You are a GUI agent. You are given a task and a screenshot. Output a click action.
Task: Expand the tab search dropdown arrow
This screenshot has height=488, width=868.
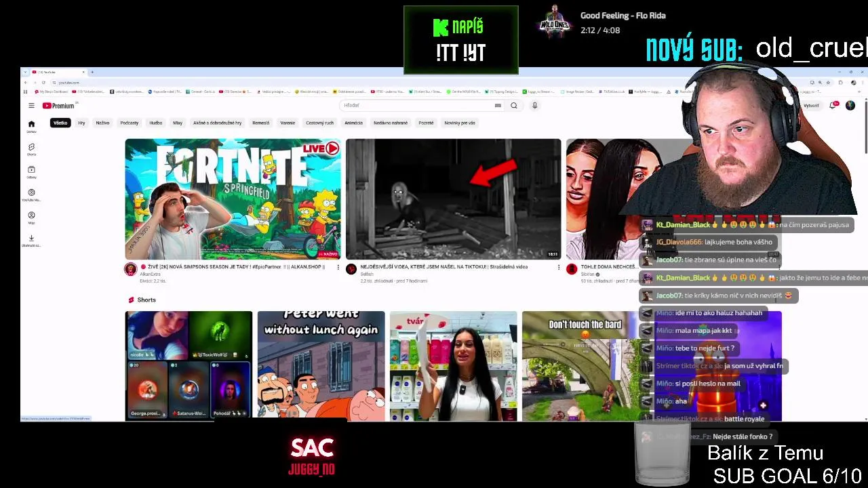(24, 72)
